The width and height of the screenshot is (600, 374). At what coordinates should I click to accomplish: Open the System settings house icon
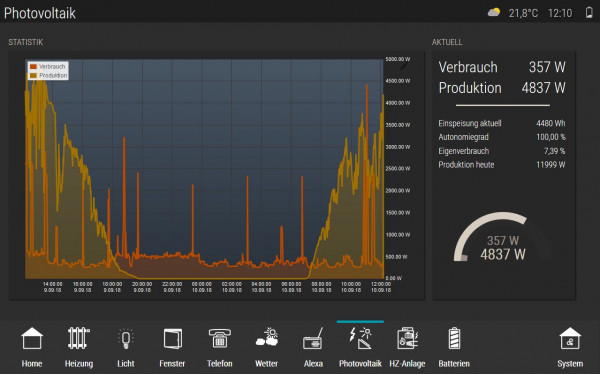pos(570,338)
